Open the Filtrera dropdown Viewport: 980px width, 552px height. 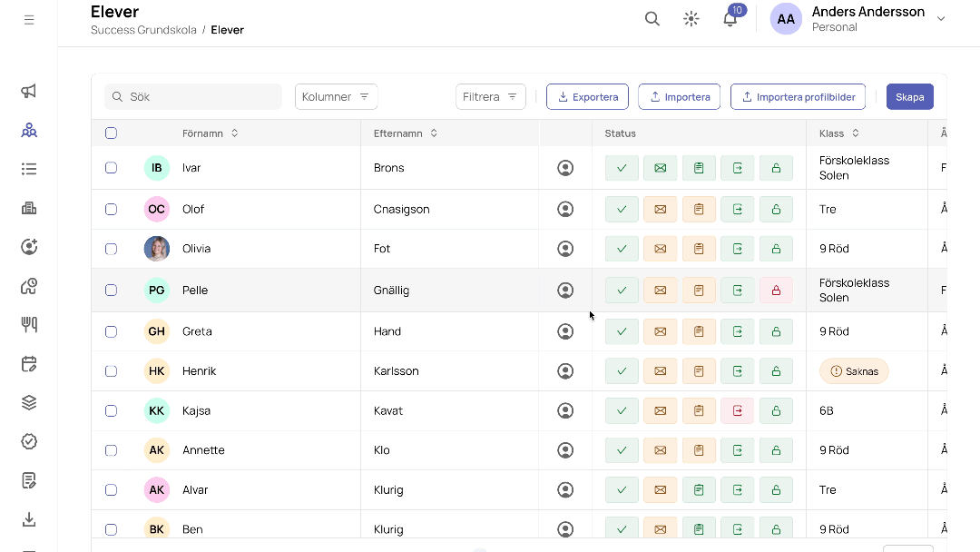pyautogui.click(x=491, y=97)
